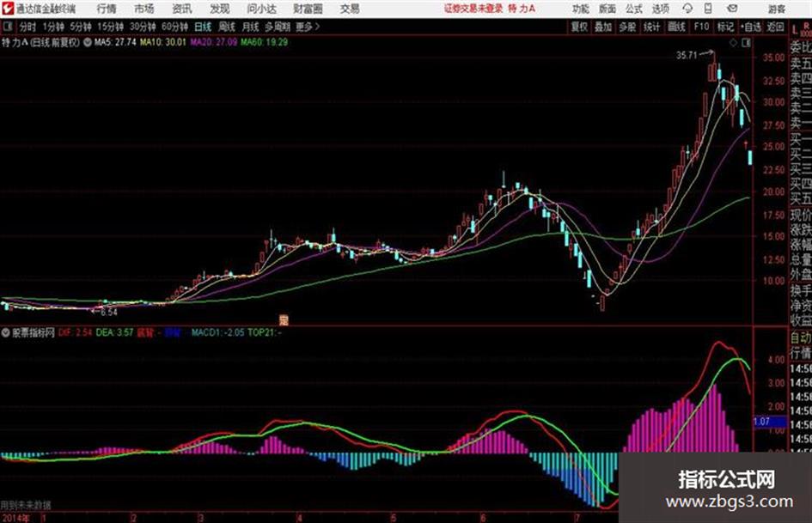Click the 35.71 high price label
This screenshot has width=812, height=523.
click(687, 56)
